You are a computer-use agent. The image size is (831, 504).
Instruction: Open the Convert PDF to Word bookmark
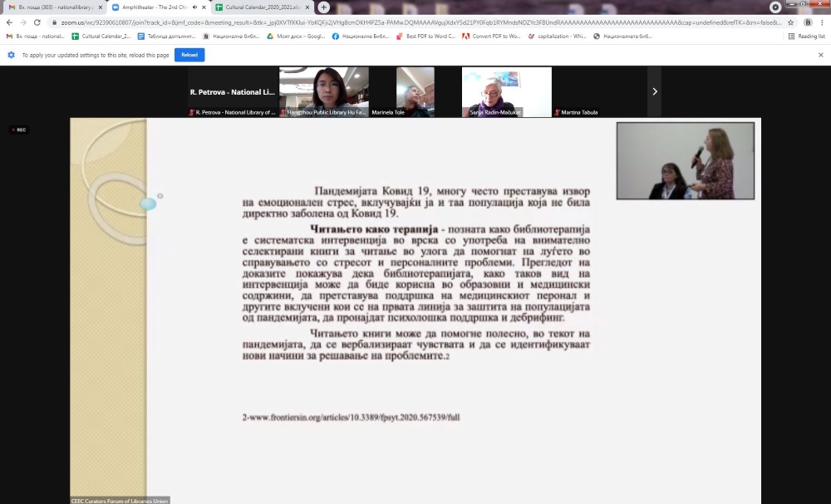coord(492,37)
